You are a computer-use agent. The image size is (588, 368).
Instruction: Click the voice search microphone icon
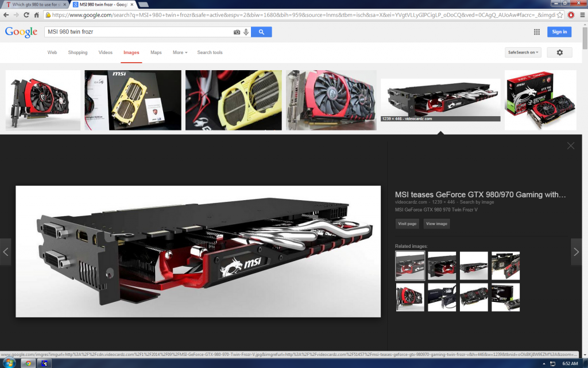click(x=246, y=32)
